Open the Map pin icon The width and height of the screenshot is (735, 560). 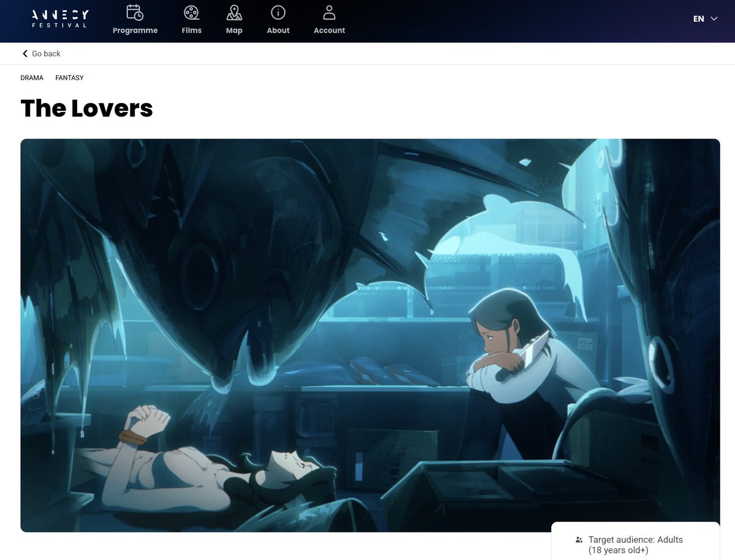[234, 12]
